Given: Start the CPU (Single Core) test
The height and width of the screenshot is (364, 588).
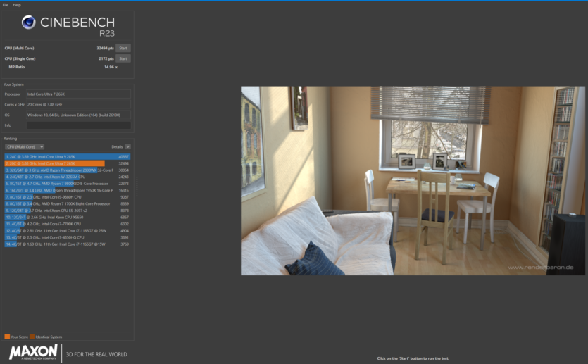Looking at the screenshot, I should [x=123, y=58].
